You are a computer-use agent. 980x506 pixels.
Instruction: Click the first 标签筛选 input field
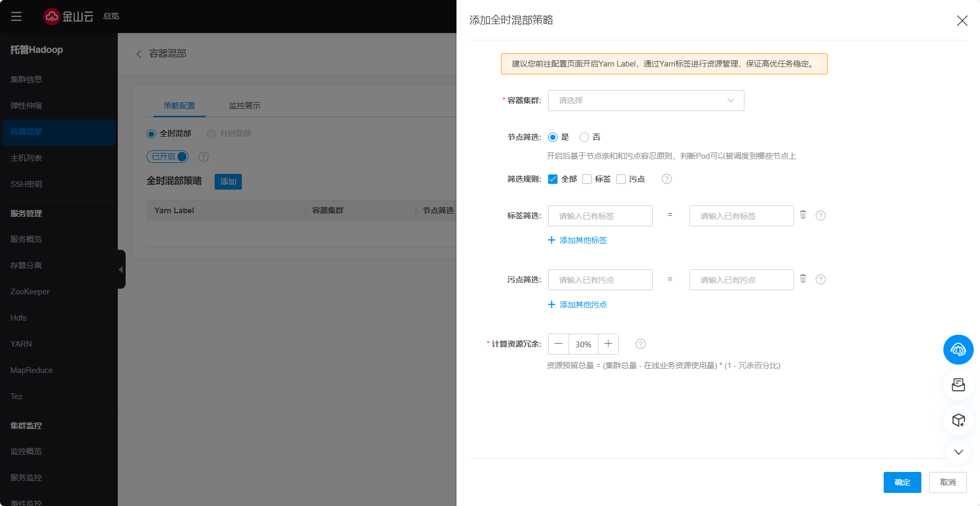pyautogui.click(x=600, y=216)
